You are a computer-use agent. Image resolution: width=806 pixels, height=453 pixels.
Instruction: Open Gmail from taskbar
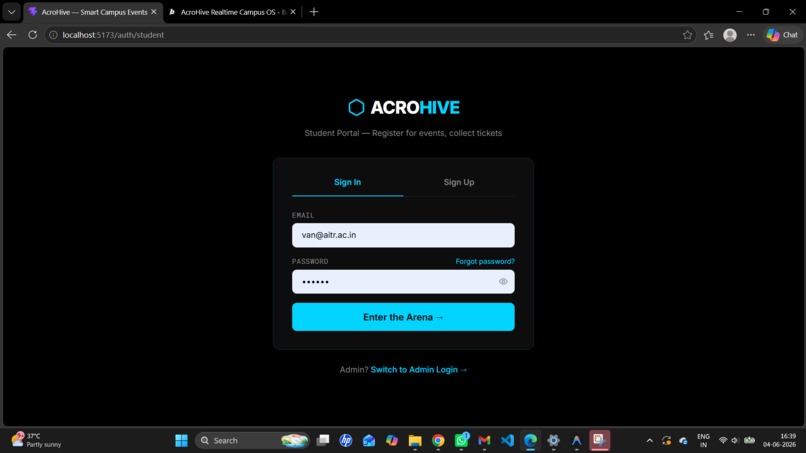pos(484,441)
